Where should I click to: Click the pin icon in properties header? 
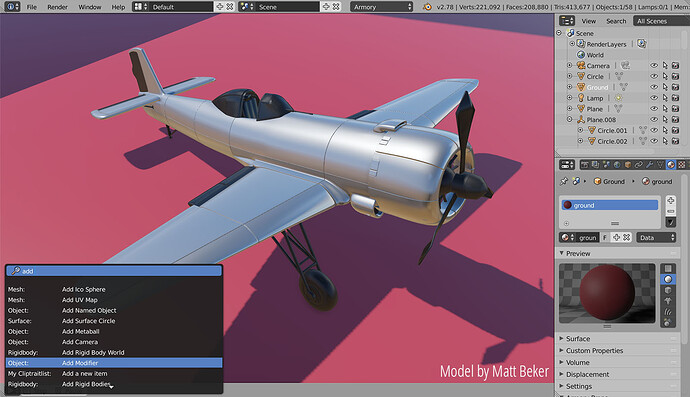564,181
